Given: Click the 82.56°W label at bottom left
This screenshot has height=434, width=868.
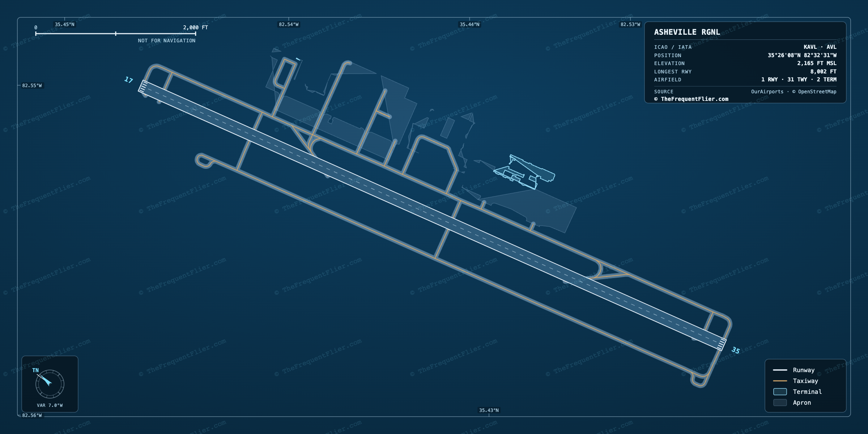Looking at the screenshot, I should (x=32, y=416).
